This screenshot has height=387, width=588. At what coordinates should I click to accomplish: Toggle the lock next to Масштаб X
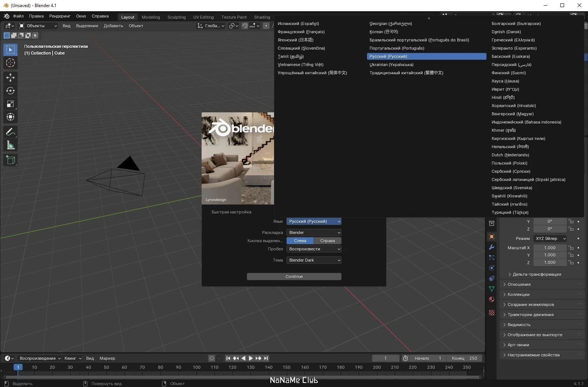point(571,248)
